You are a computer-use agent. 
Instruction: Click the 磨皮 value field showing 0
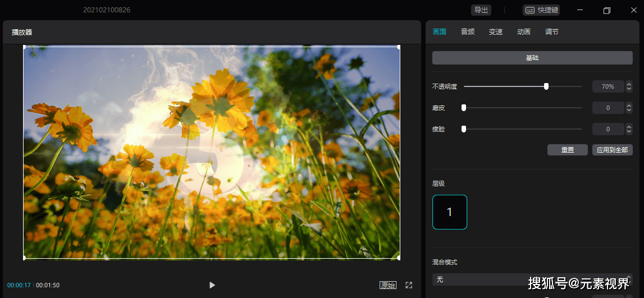pos(608,108)
